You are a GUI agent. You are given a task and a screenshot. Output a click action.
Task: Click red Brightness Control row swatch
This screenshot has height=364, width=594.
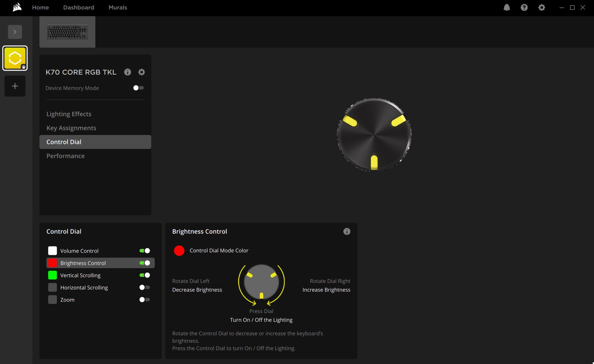pyautogui.click(x=53, y=263)
